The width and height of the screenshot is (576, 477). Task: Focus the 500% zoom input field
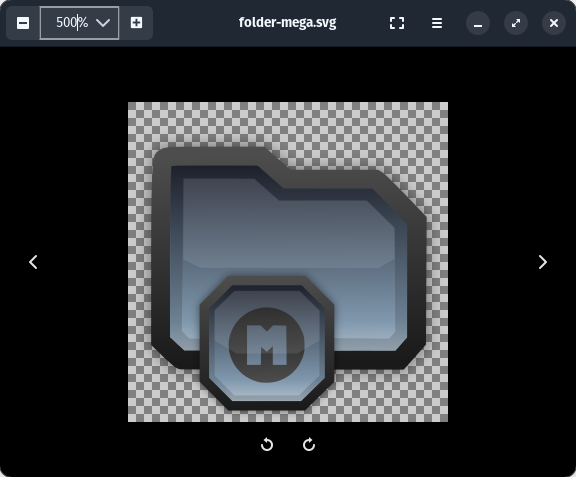[72, 23]
